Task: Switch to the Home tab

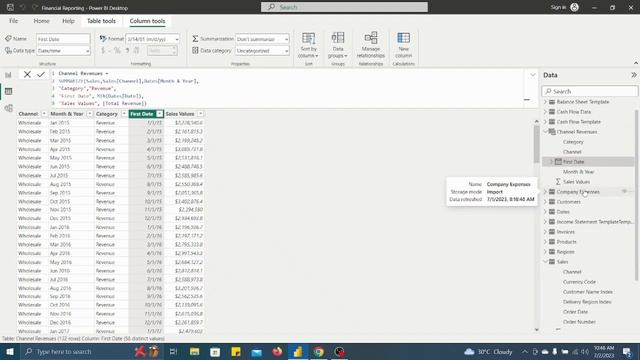Action: 41,21
